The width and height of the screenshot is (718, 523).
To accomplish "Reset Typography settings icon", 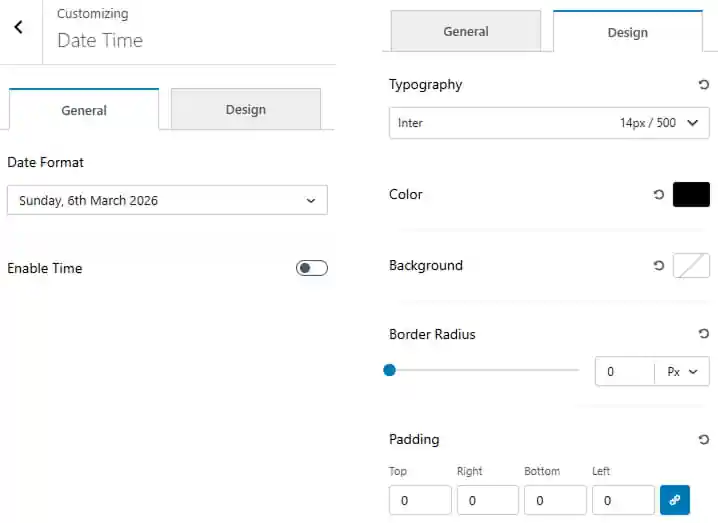I will 703,84.
